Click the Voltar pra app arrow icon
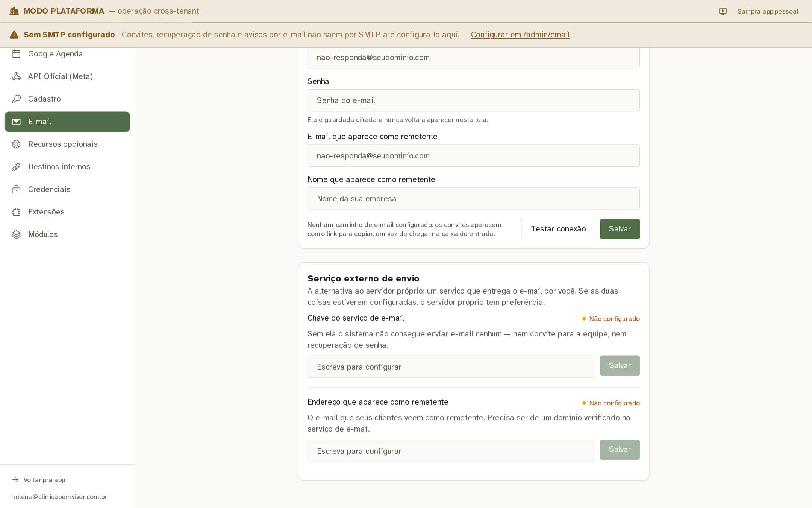Viewport: 812px width, 508px height. tap(15, 479)
